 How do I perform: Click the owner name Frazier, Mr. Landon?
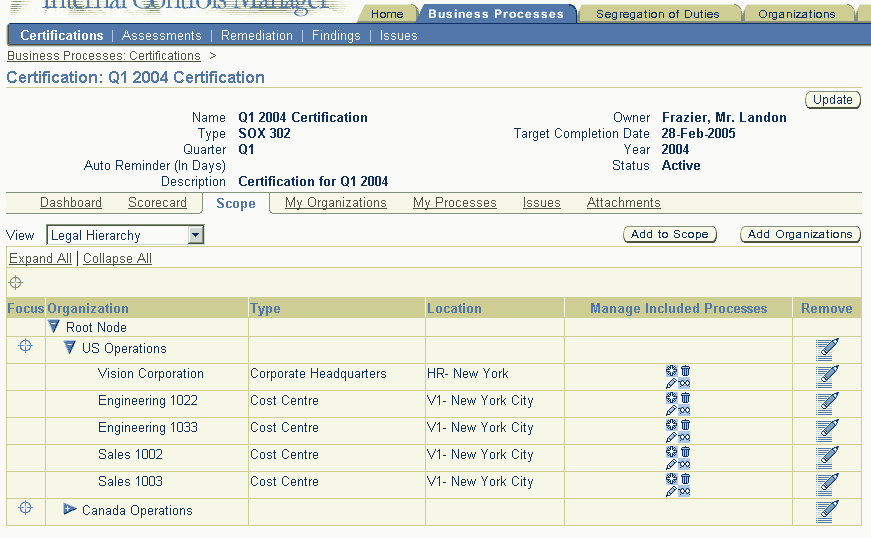pos(724,118)
